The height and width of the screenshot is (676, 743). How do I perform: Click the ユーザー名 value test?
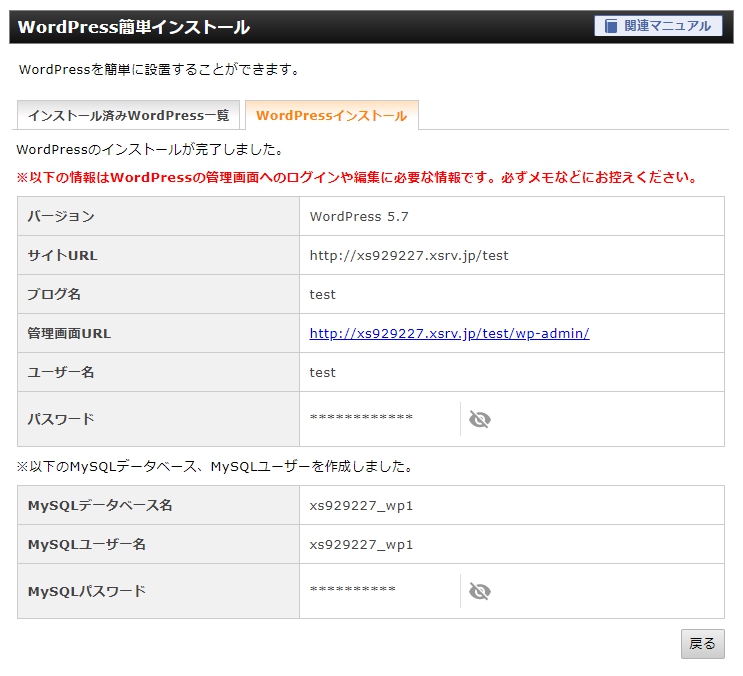click(x=322, y=372)
